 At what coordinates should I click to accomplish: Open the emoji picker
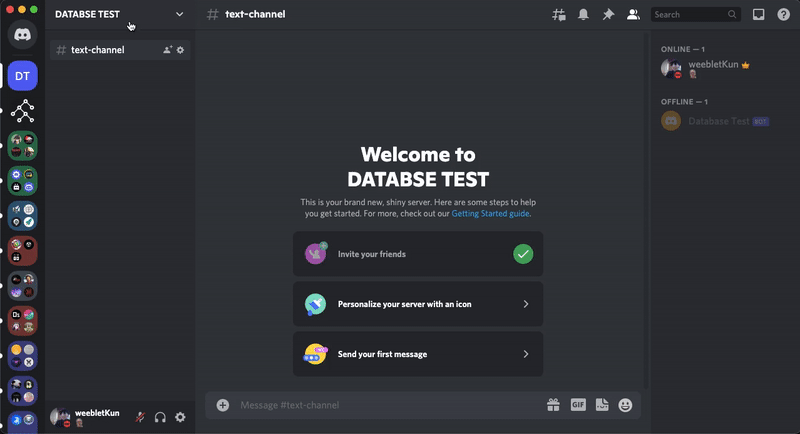(x=626, y=405)
